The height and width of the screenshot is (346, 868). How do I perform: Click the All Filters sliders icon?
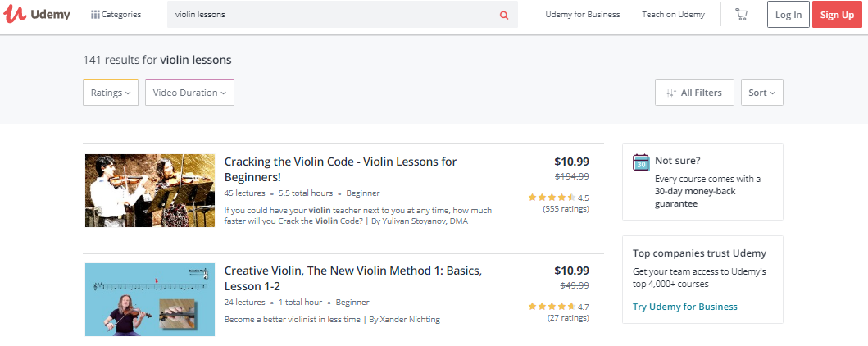point(671,93)
